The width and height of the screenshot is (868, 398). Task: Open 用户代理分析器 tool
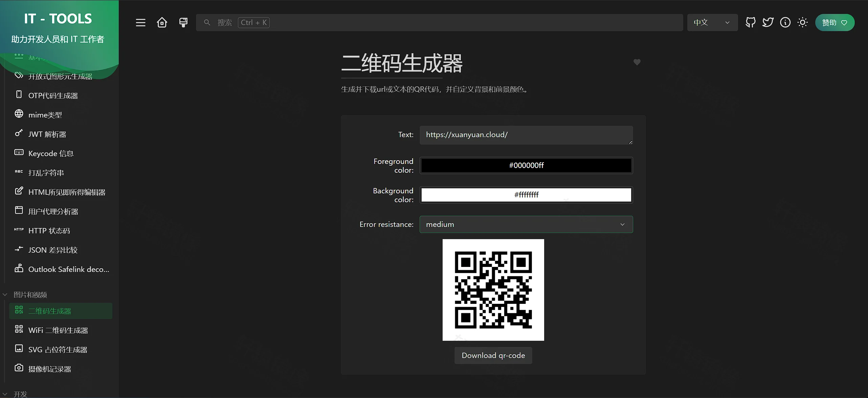(x=60, y=212)
